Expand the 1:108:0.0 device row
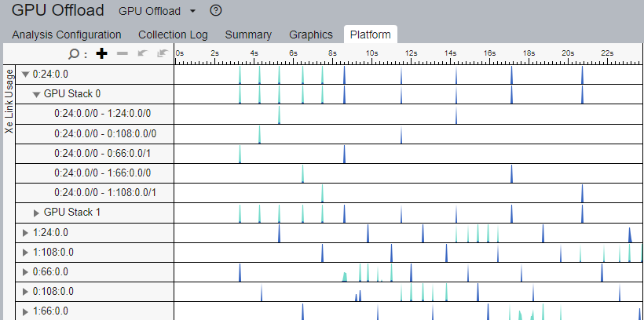Image resolution: width=644 pixels, height=320 pixels. click(26, 253)
